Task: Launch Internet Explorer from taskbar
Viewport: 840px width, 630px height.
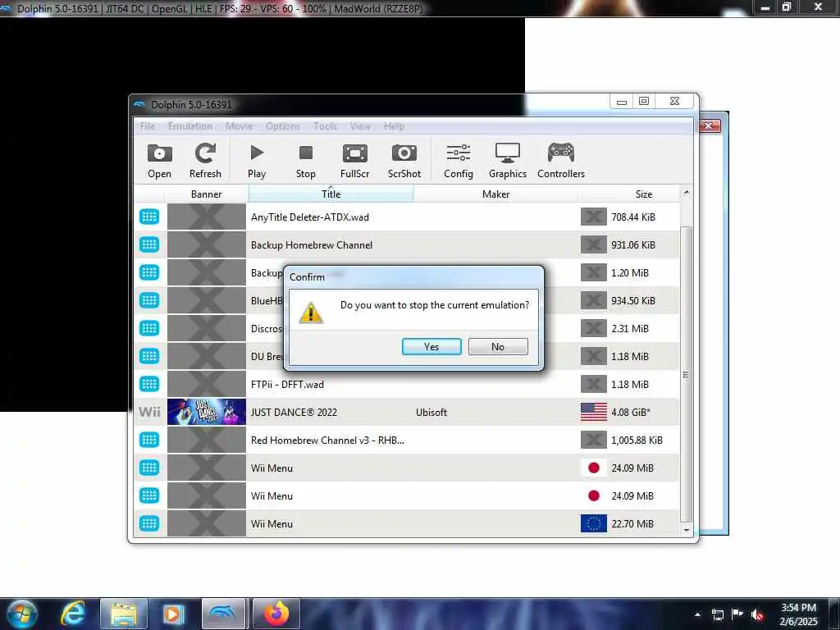Action: (x=73, y=614)
